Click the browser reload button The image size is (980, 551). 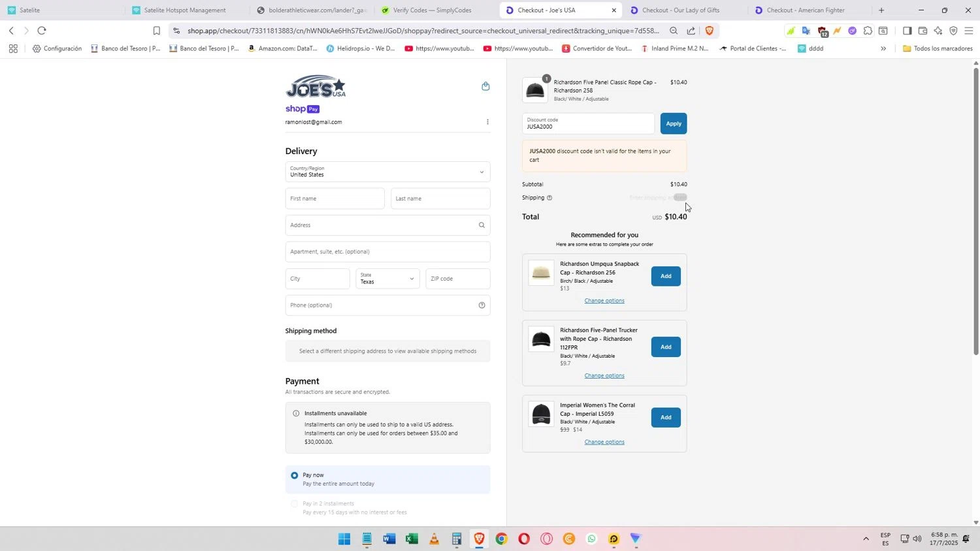(42, 31)
